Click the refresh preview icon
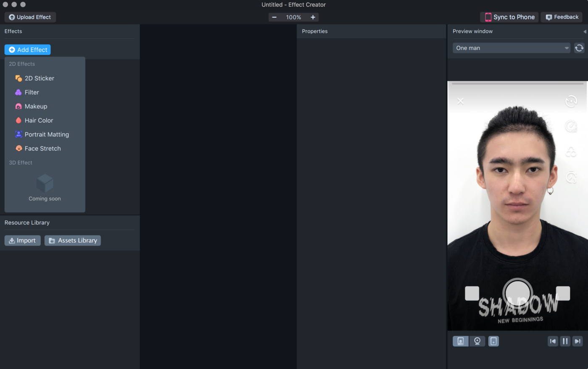 [579, 48]
